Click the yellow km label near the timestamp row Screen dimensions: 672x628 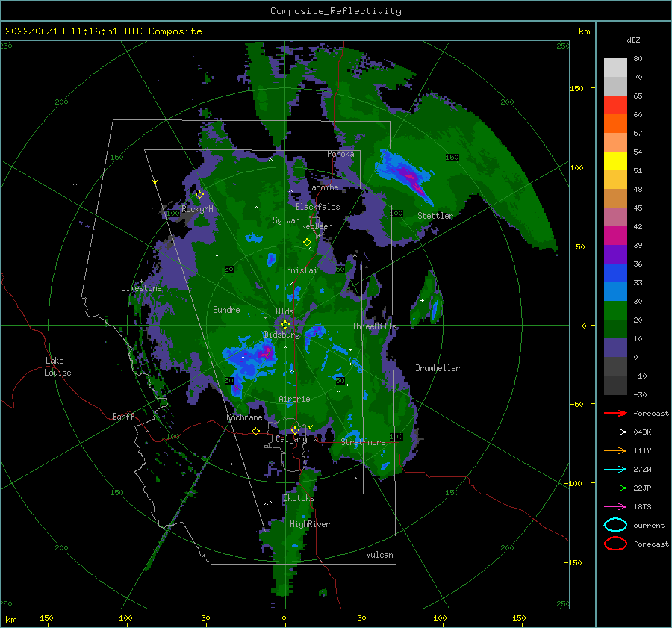coord(584,31)
